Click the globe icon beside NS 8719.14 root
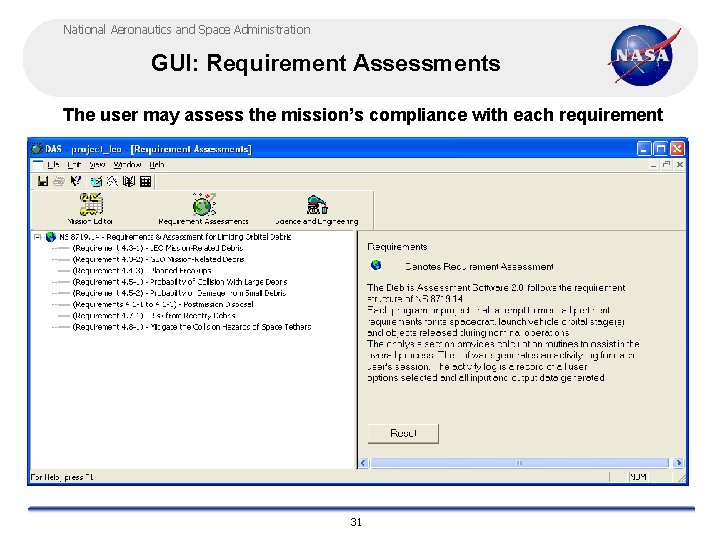Image resolution: width=720 pixels, height=540 pixels. (51, 237)
